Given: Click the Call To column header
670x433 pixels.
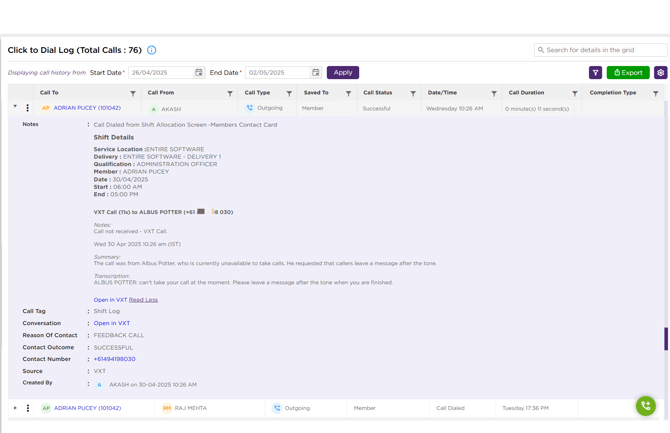Looking at the screenshot, I should [49, 93].
